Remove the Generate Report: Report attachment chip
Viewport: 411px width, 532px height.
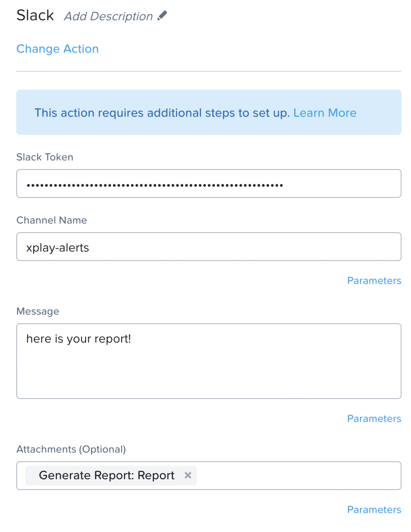pos(188,475)
